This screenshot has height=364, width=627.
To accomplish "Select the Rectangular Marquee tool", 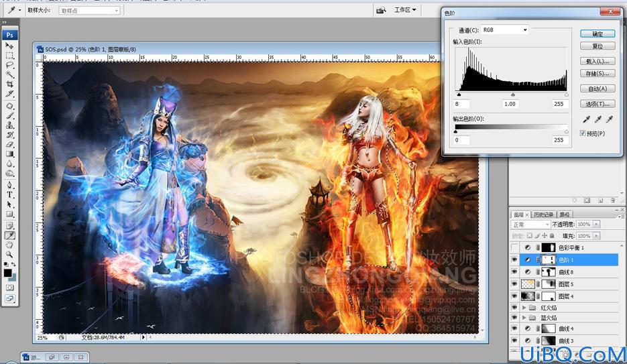I will tap(9, 56).
